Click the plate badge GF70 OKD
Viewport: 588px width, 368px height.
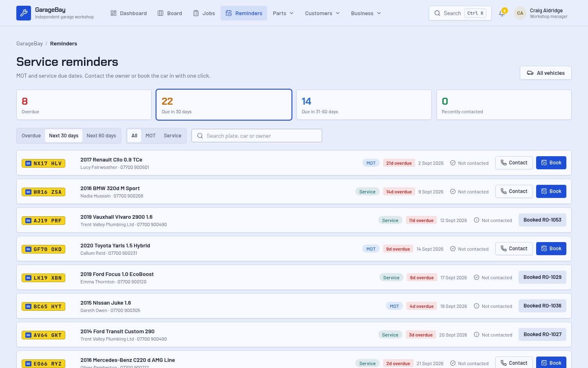(43, 249)
